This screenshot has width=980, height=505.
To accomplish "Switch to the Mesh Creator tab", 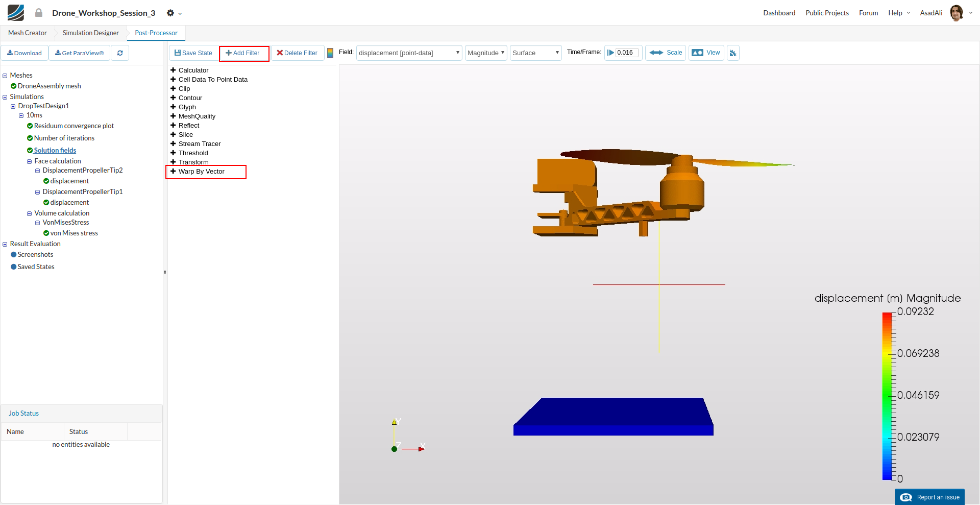I will point(28,33).
